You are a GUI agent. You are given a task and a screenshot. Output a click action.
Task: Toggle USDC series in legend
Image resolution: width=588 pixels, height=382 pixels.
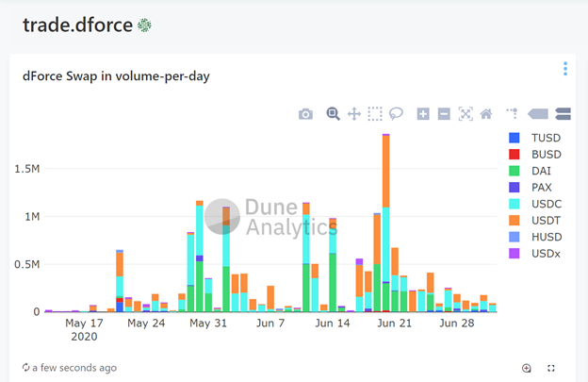click(535, 204)
